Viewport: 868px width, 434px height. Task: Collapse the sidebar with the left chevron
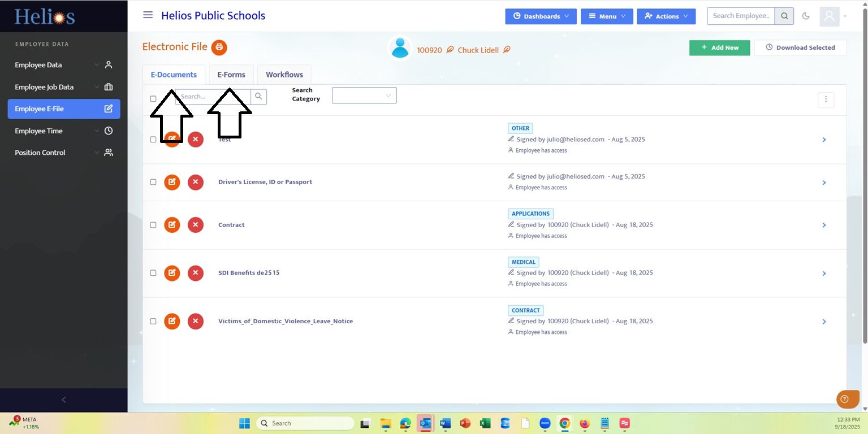point(63,400)
